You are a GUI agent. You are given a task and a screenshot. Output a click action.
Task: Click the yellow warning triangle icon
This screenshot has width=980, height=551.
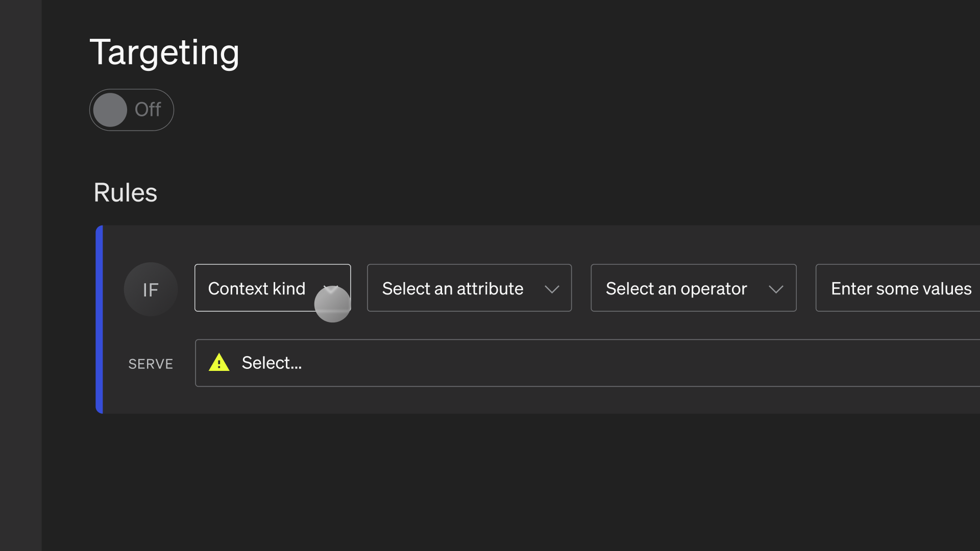tap(219, 363)
